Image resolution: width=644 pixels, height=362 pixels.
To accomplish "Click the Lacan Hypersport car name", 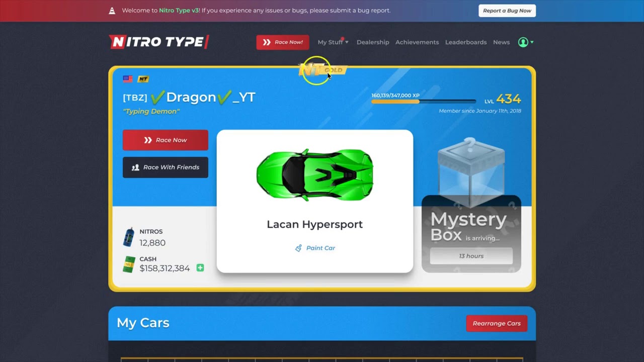I will tap(315, 224).
